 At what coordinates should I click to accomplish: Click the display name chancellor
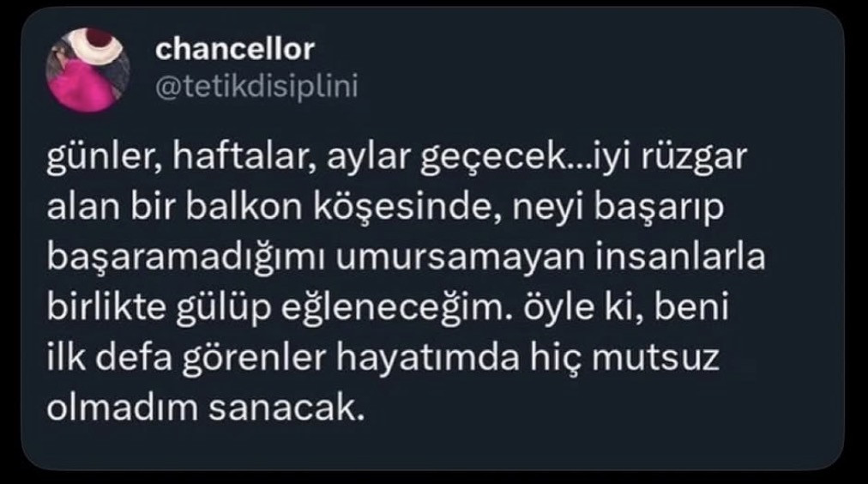click(235, 49)
